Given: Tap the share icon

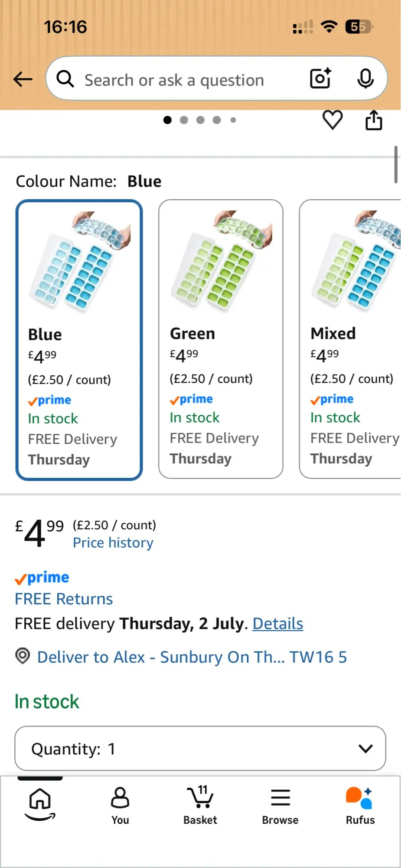Looking at the screenshot, I should (374, 120).
